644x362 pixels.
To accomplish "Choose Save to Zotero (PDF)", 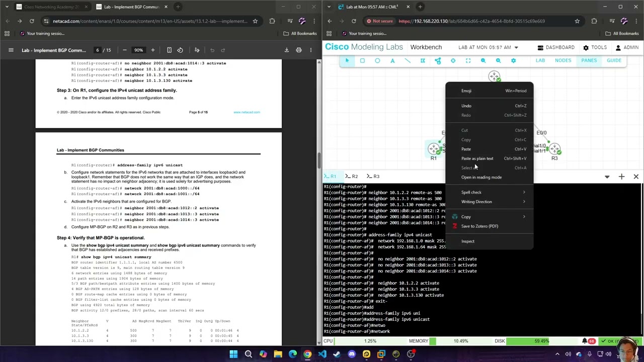I will (490, 226).
